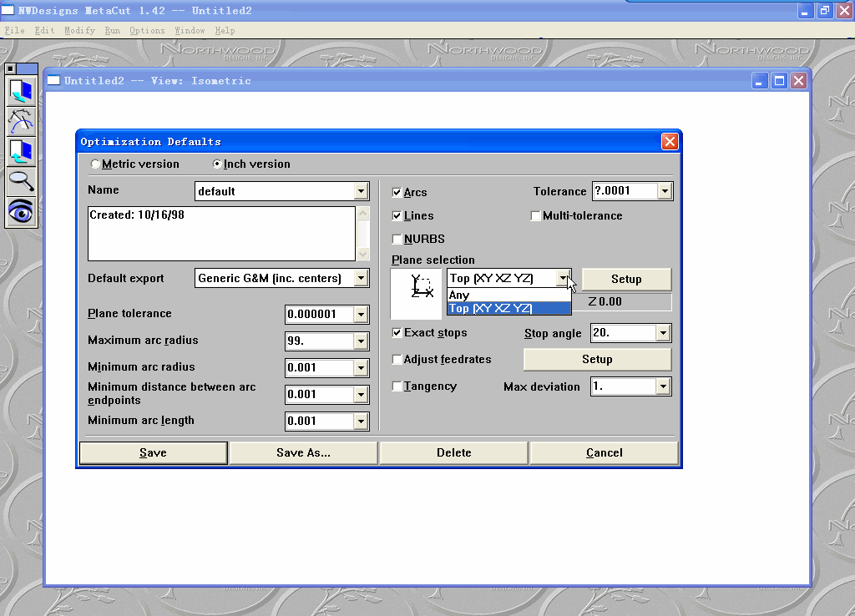Open the File menu
The height and width of the screenshot is (616, 855).
click(x=15, y=31)
